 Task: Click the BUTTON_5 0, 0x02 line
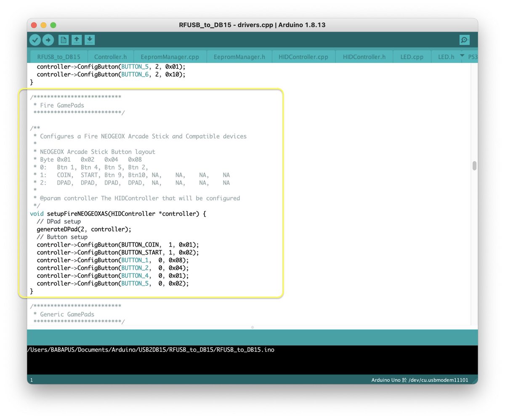113,284
